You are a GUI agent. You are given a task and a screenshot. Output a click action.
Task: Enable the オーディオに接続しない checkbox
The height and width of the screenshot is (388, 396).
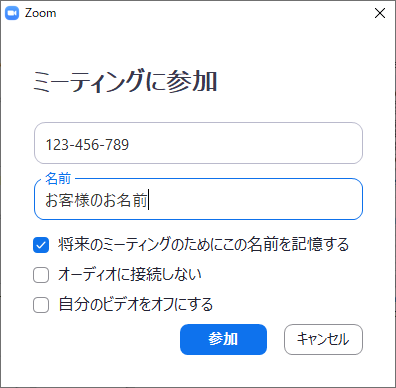point(41,275)
